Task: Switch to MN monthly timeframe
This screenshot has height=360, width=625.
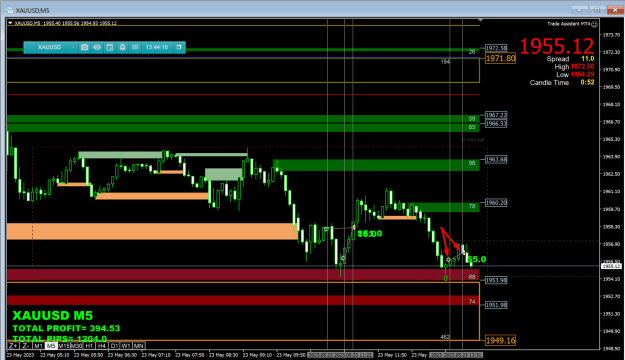Action: (x=139, y=346)
